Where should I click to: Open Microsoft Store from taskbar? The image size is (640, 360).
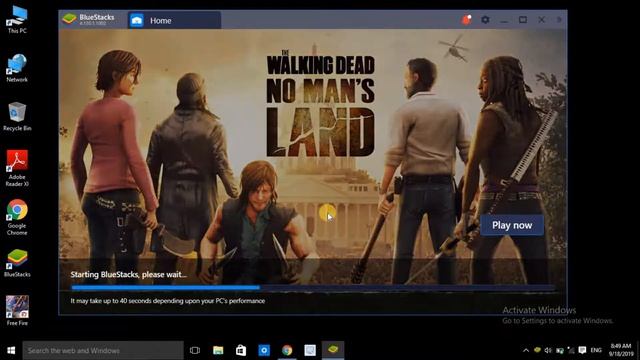tap(241, 350)
